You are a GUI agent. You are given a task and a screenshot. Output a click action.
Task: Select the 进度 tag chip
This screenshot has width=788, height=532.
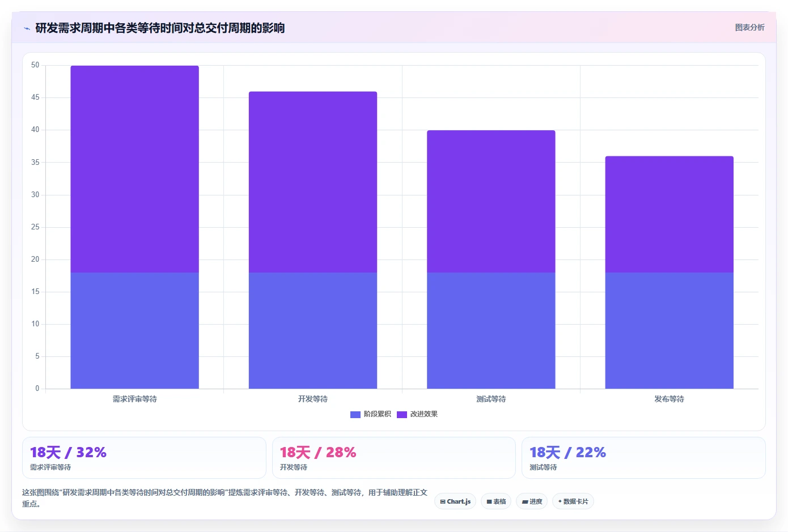tap(532, 501)
